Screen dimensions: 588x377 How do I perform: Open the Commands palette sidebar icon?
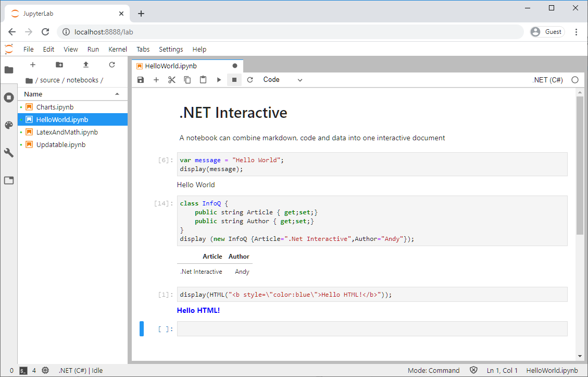pyautogui.click(x=9, y=125)
